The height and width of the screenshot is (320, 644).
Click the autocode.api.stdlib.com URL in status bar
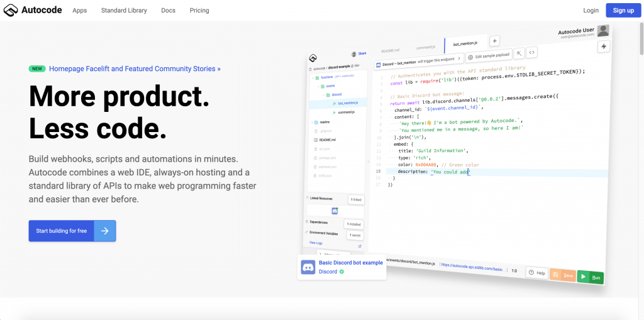coord(474,268)
